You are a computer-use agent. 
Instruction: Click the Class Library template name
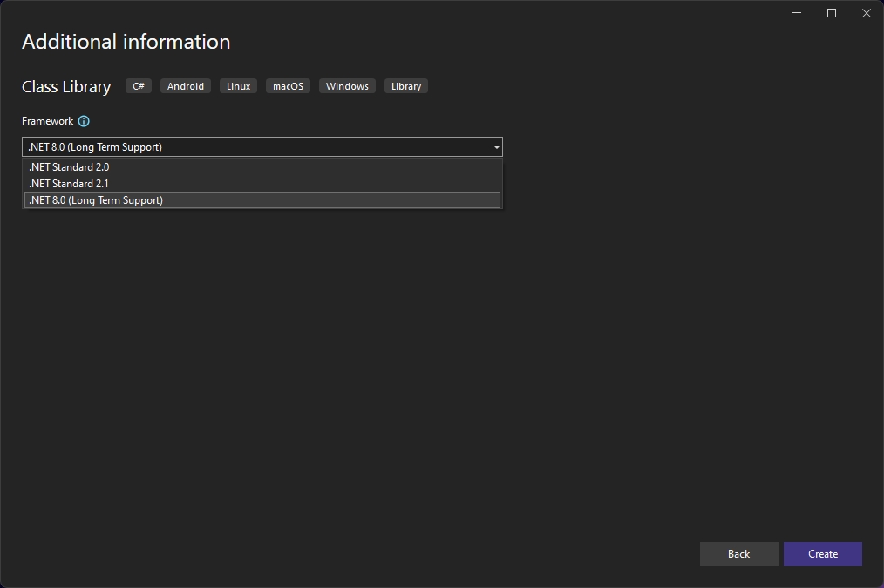point(66,86)
